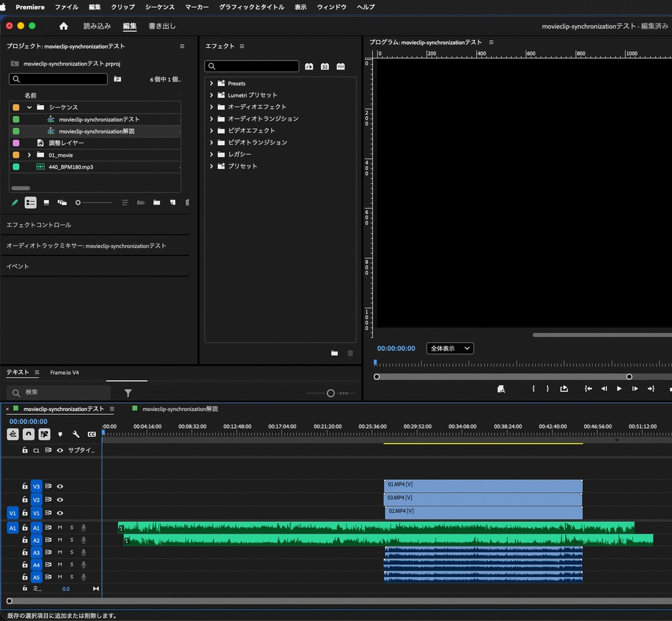Screen dimensions: 672x621
Task: Click the New Item icon in Project panel
Action: click(x=173, y=203)
